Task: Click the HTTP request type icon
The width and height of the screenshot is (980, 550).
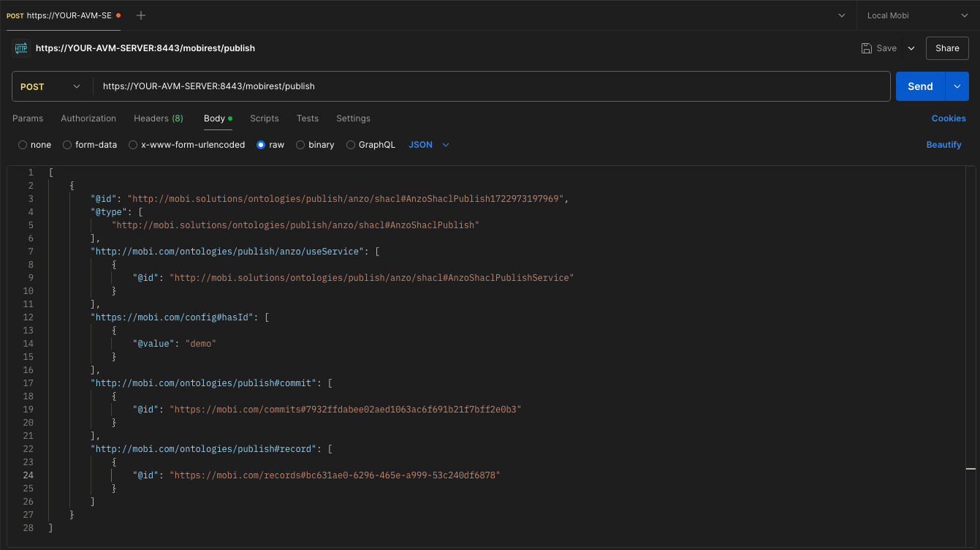Action: pos(21,48)
